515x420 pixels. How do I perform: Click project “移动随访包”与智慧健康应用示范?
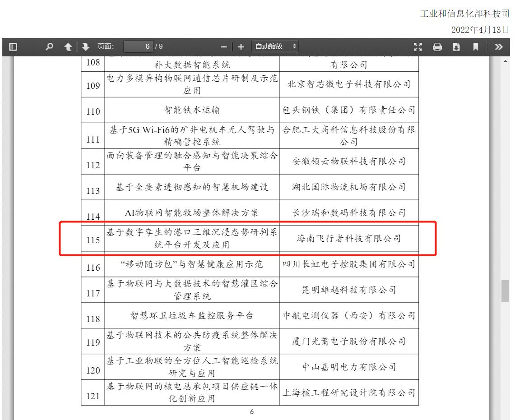pyautogui.click(x=192, y=264)
